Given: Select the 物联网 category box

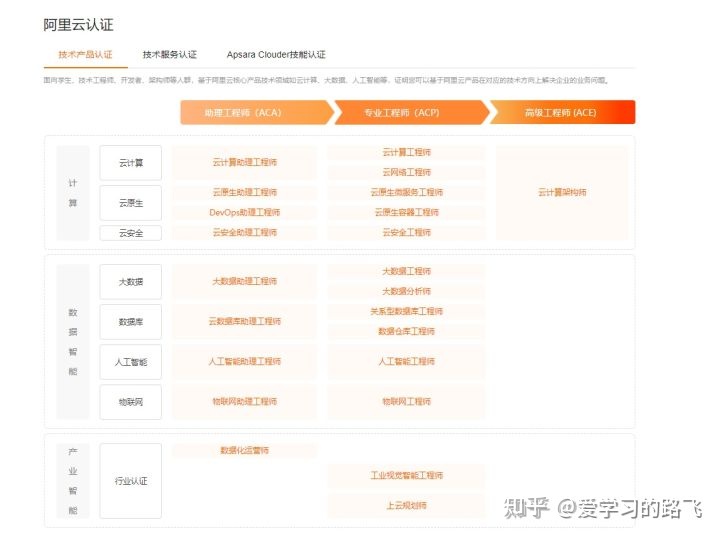Looking at the screenshot, I should [131, 402].
